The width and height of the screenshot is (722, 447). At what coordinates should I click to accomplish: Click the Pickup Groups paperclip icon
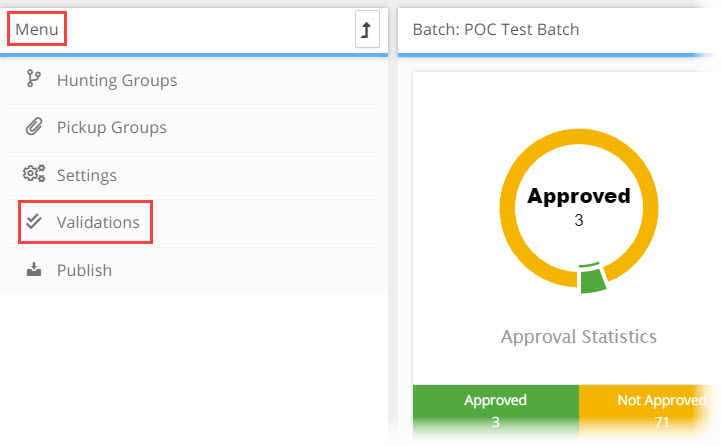[34, 126]
